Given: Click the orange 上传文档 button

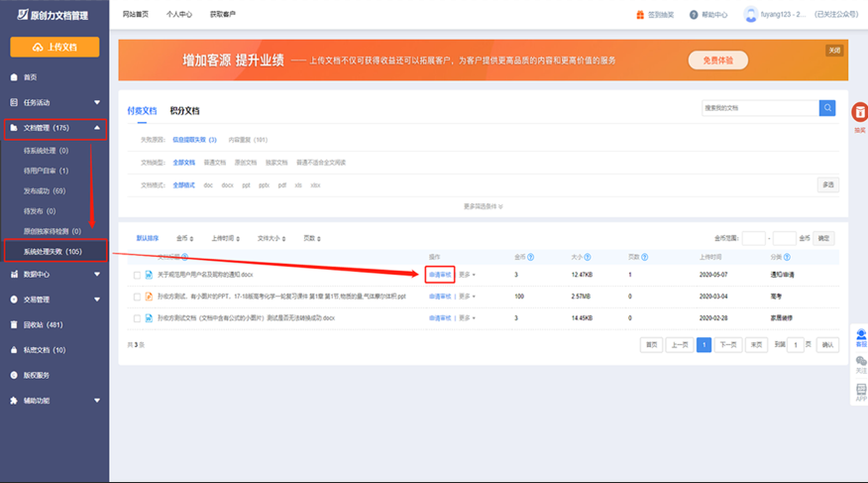Looking at the screenshot, I should click(x=54, y=47).
